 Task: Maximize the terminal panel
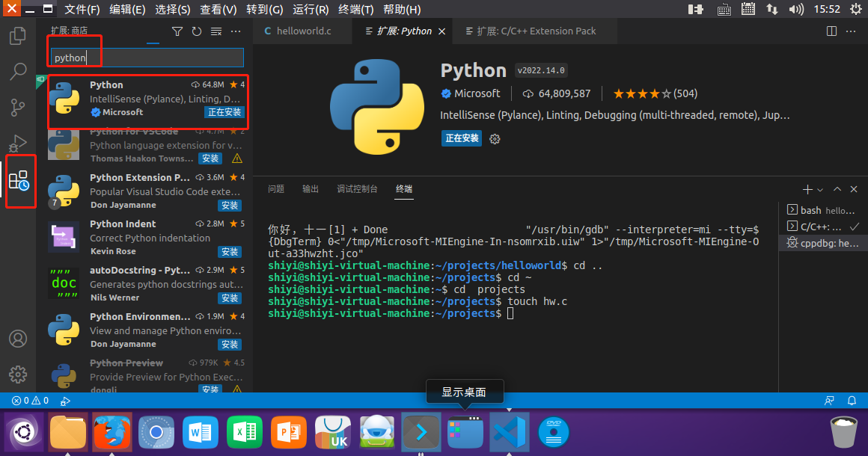tap(837, 190)
